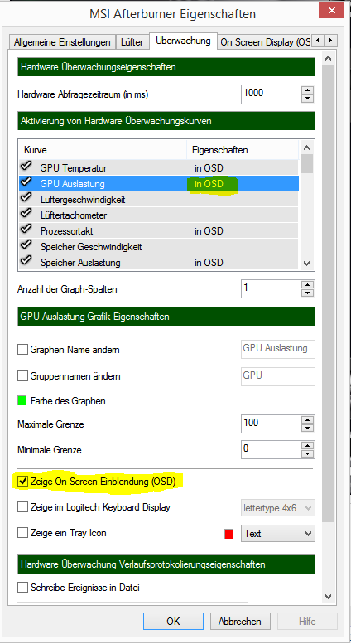The width and height of the screenshot is (351, 644).
Task: Toggle the Lüftergeschwindigkeit checkmark
Action: (26, 199)
